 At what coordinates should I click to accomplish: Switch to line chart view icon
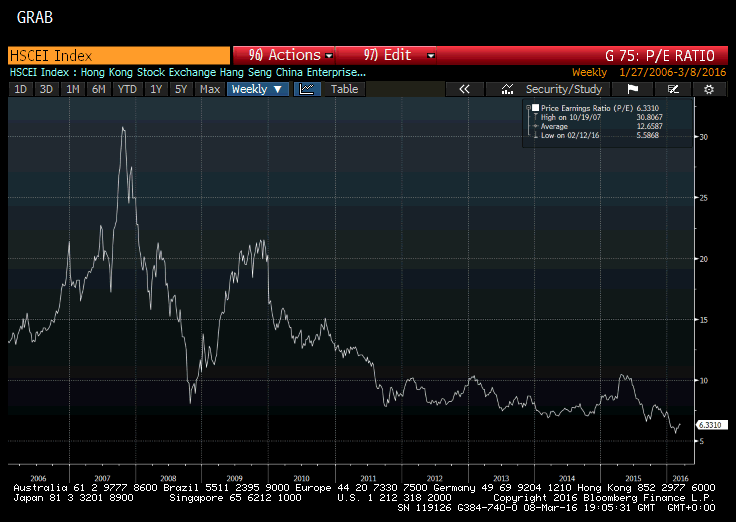pyautogui.click(x=307, y=89)
